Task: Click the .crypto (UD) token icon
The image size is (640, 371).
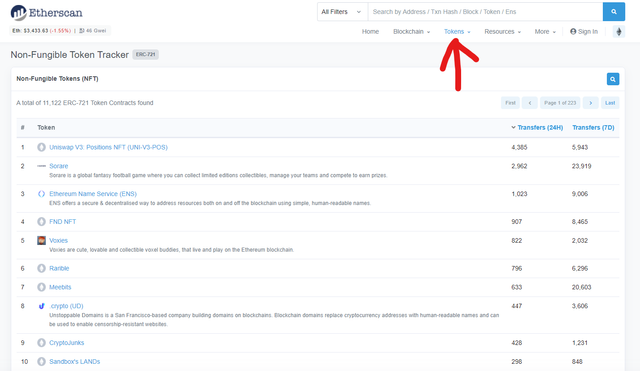Action: point(41,306)
